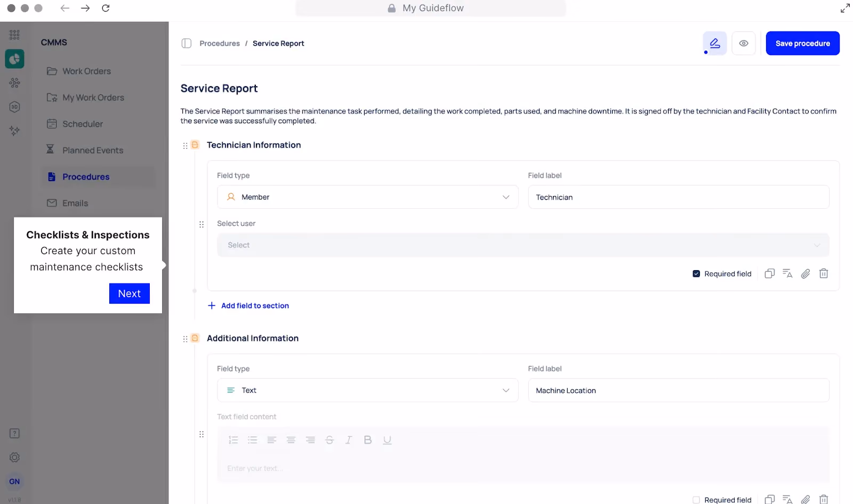Open the Select user dropdown
853x504 pixels.
[x=523, y=245]
